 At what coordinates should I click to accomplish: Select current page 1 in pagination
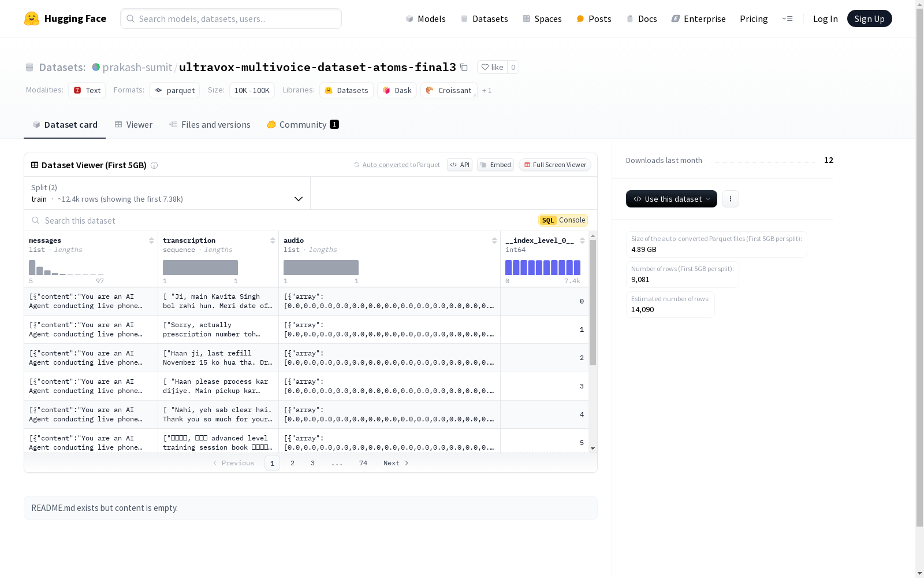coord(272,463)
